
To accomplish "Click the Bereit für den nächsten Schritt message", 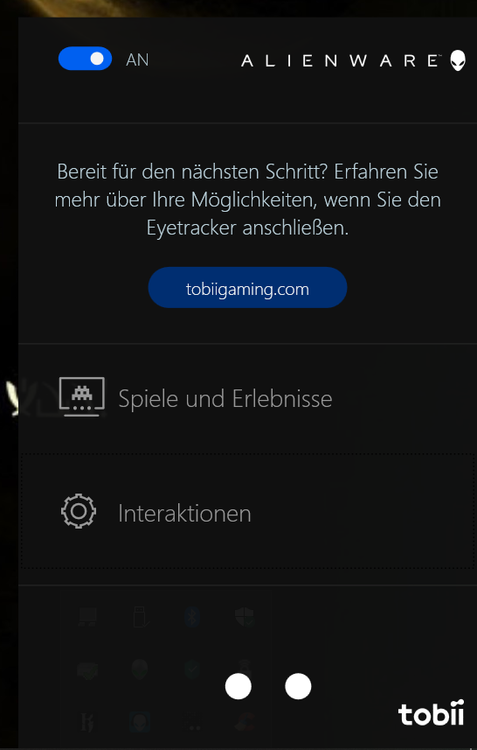I will click(x=247, y=199).
